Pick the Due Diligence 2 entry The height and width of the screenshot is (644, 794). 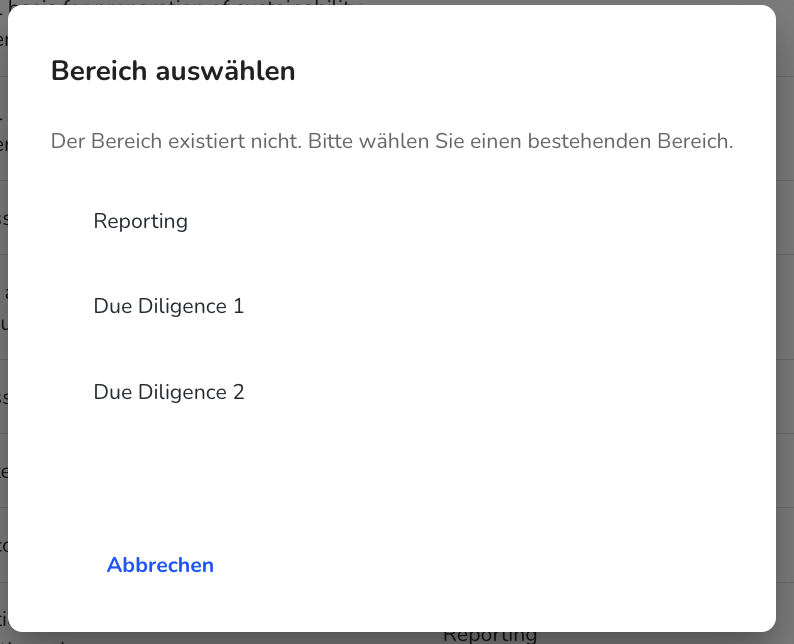coord(392,392)
